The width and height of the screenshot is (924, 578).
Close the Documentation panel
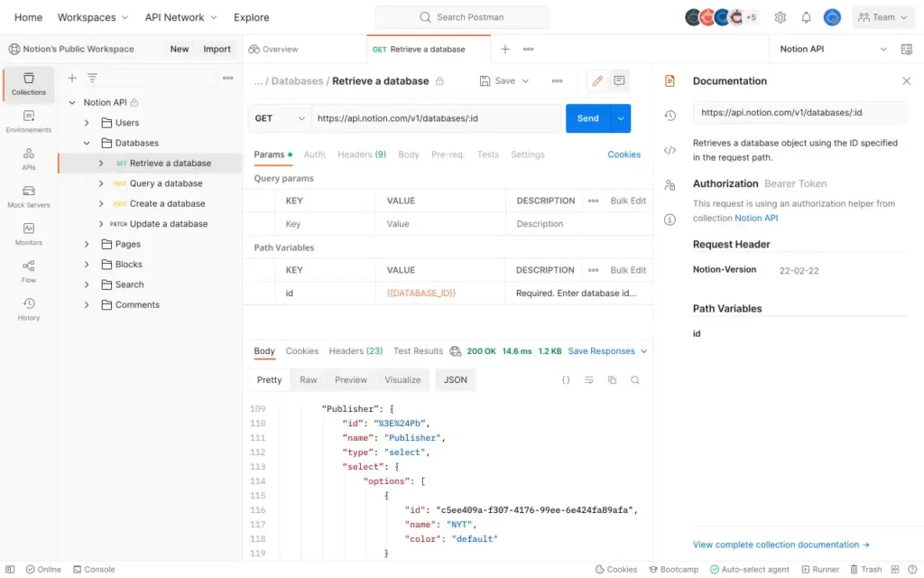click(906, 80)
